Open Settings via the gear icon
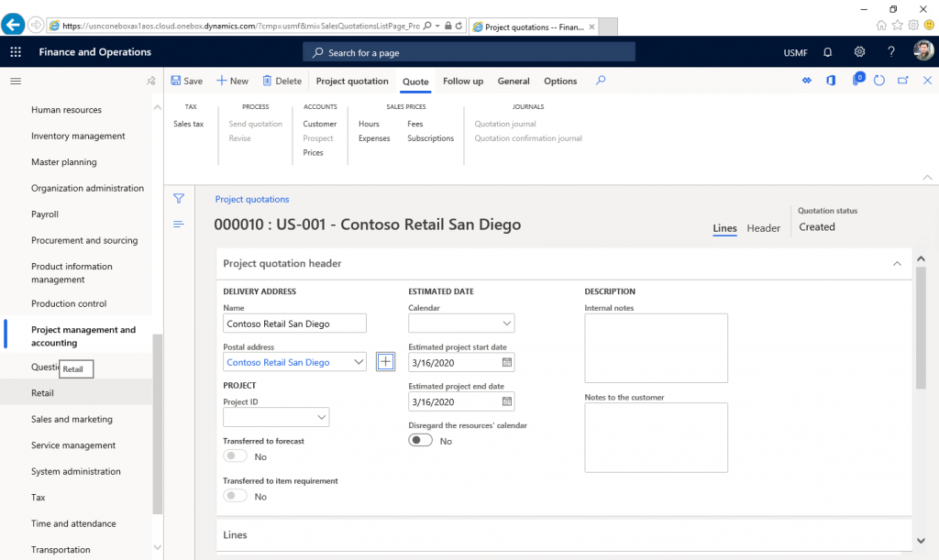This screenshot has width=939, height=560. coord(859,52)
